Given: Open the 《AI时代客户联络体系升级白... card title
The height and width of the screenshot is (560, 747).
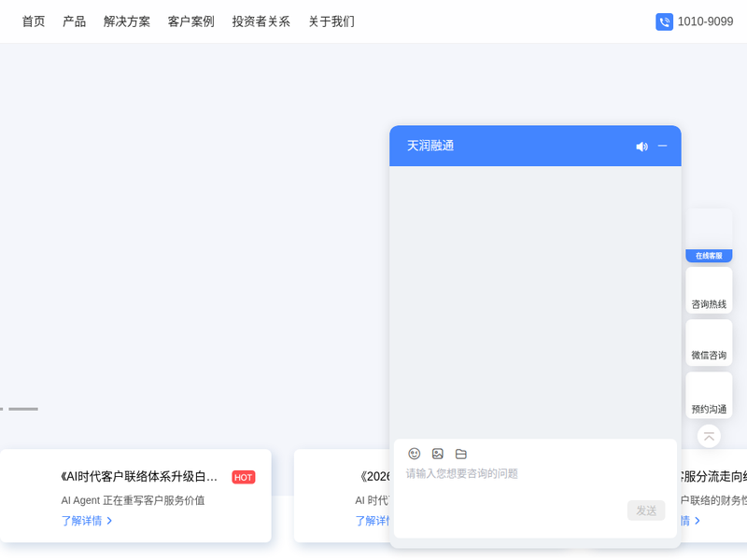Looking at the screenshot, I should [x=139, y=477].
